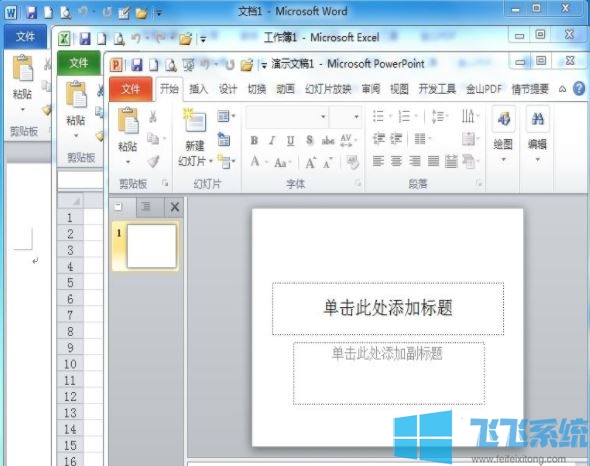The image size is (590, 466).
Task: Click Excel Paste icon
Action: click(76, 94)
